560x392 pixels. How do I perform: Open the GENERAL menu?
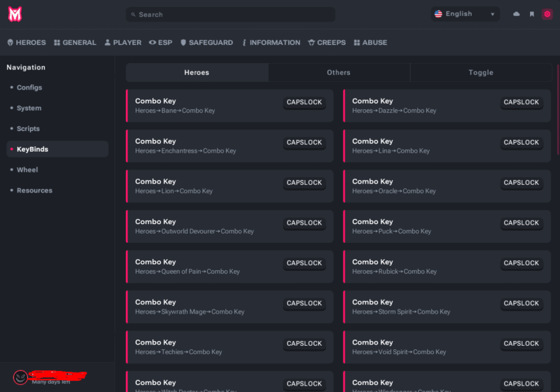click(x=75, y=43)
